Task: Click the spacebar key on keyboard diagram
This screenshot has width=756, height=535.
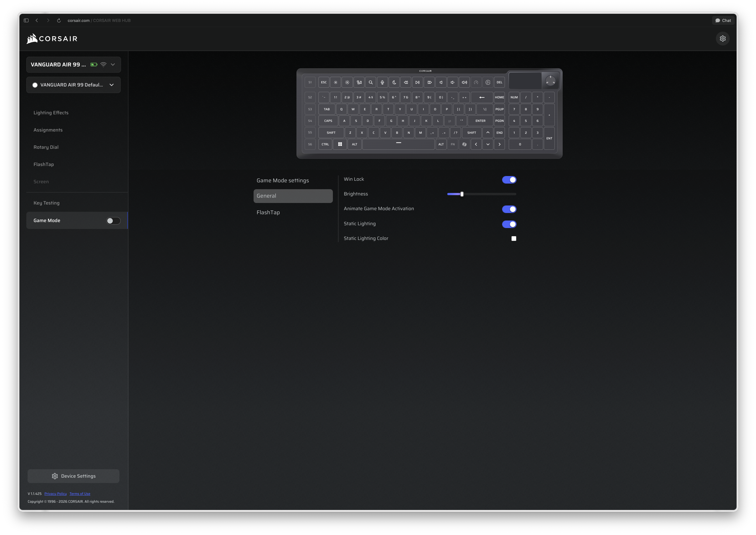Action: coord(398,144)
